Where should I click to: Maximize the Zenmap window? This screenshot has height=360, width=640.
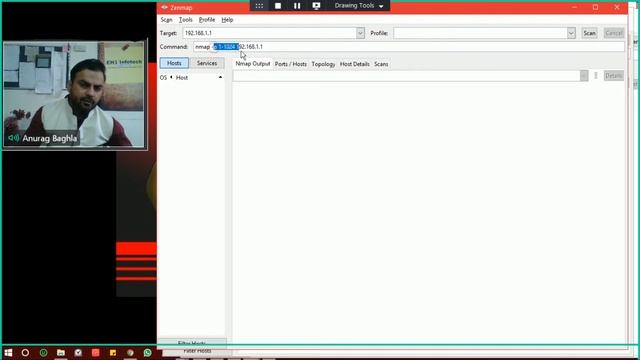point(596,7)
